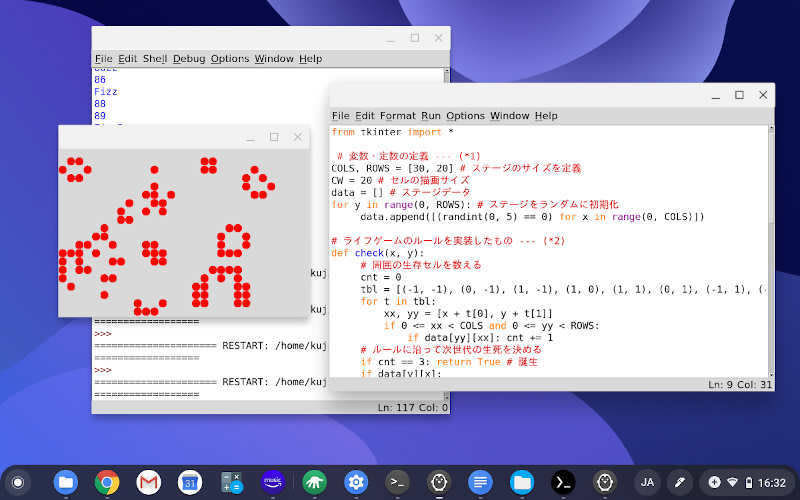Screen dimensions: 800x500
Task: Click the 'xx, yy = [x + t[0], y + t[1]]' line
Action: click(468, 313)
